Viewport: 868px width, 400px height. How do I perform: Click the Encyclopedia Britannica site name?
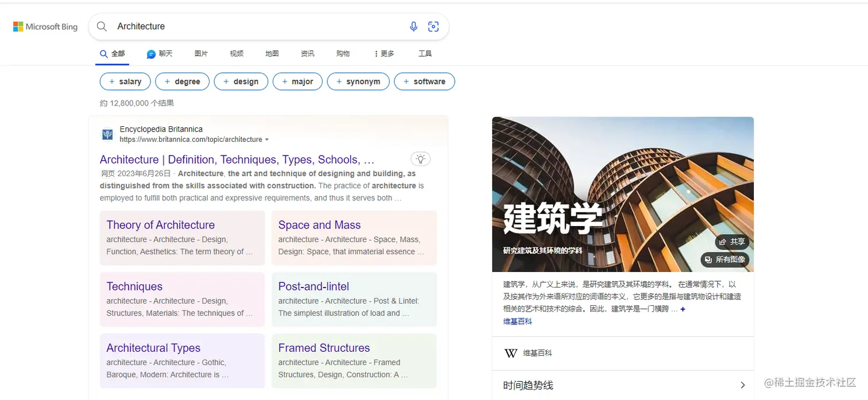click(161, 129)
